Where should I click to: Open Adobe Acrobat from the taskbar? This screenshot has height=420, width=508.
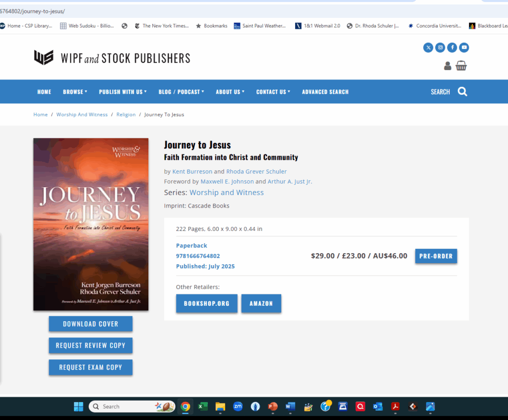coord(395,407)
